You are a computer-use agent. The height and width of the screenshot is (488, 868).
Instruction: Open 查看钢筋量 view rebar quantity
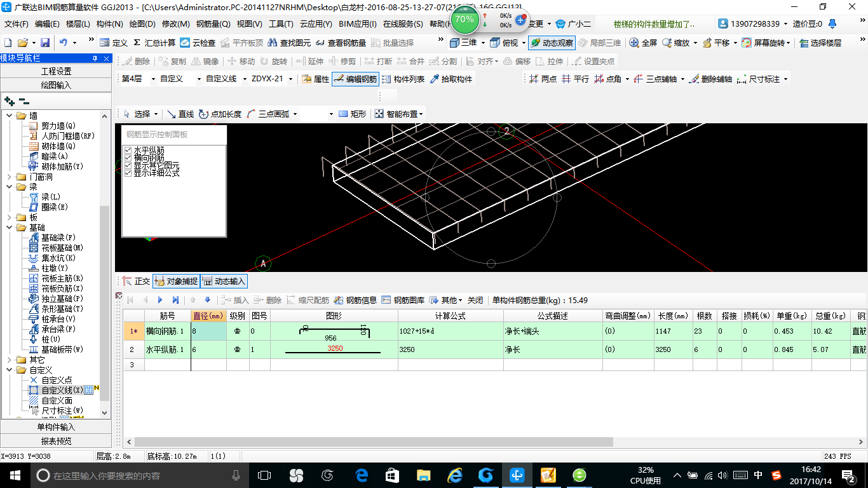(x=341, y=43)
